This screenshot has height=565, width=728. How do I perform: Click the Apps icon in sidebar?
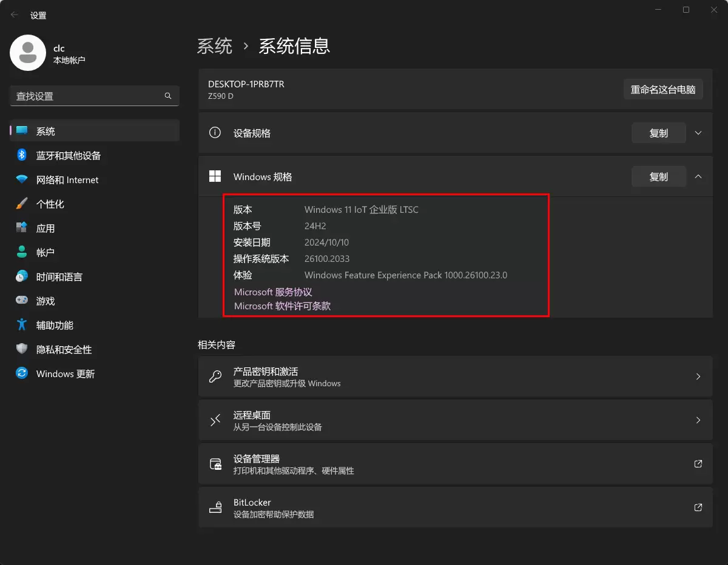22,228
